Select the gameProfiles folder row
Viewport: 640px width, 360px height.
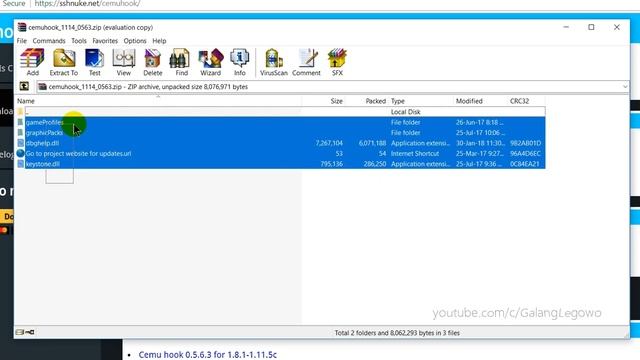(x=281, y=122)
